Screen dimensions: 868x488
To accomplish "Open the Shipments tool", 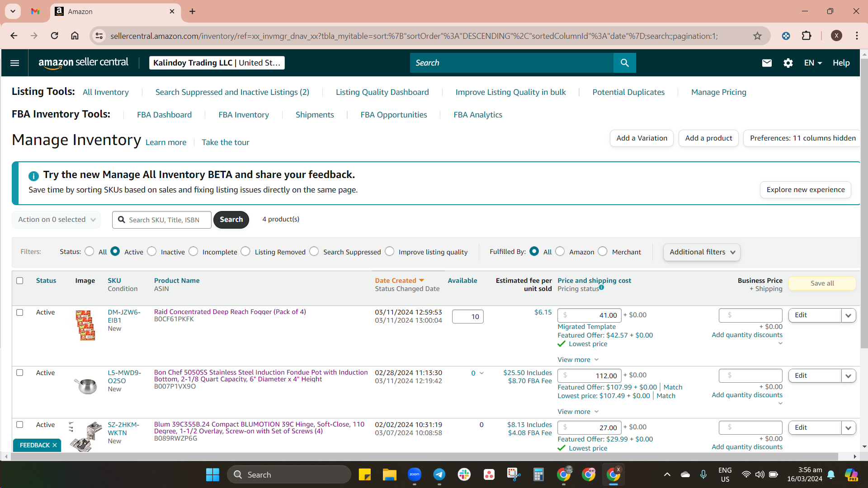I will (315, 115).
